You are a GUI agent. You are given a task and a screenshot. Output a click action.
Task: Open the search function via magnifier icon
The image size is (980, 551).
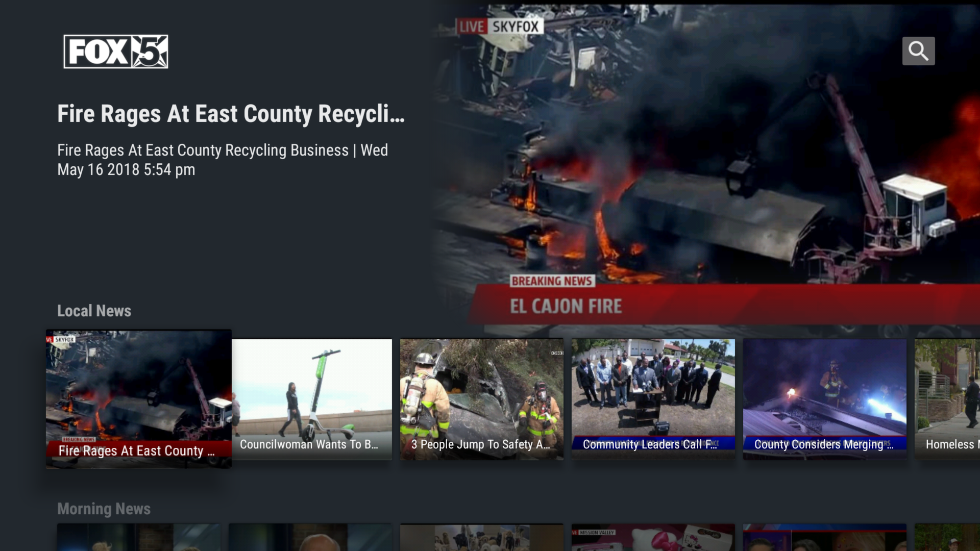(918, 51)
